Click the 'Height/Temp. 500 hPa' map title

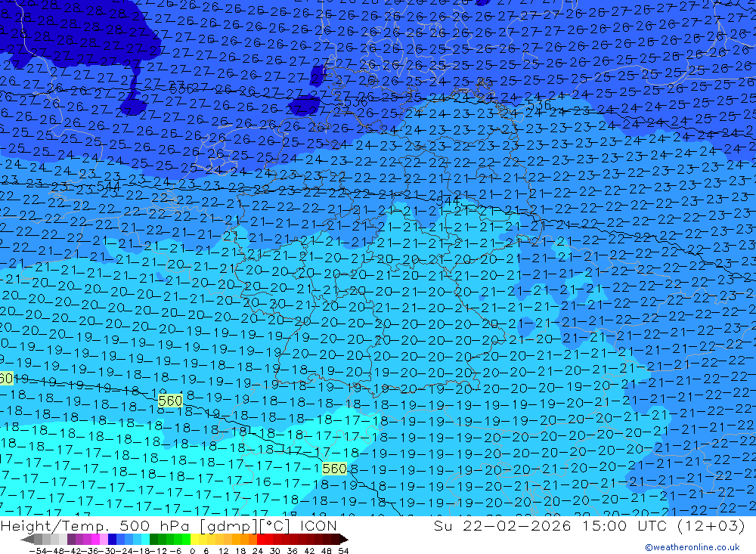[97, 525]
